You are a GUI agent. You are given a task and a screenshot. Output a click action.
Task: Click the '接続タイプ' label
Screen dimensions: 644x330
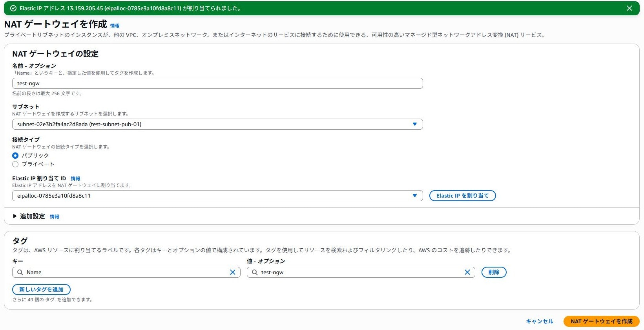click(26, 139)
